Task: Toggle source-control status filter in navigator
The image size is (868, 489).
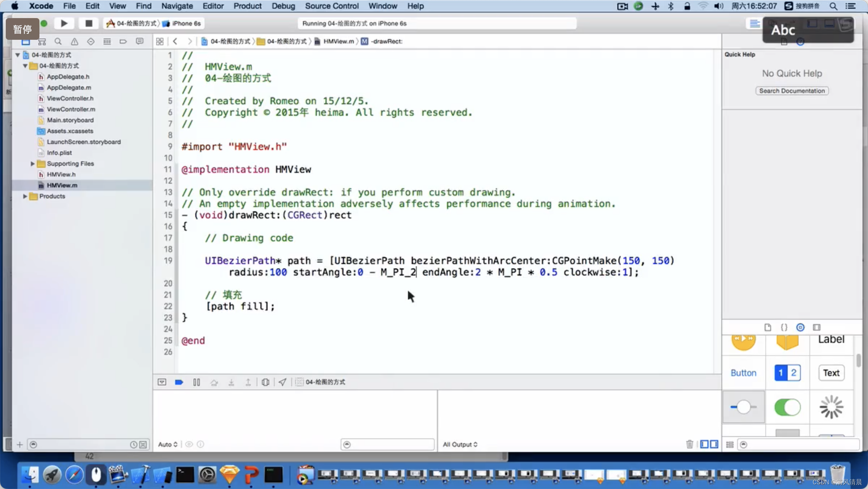Action: click(x=143, y=445)
